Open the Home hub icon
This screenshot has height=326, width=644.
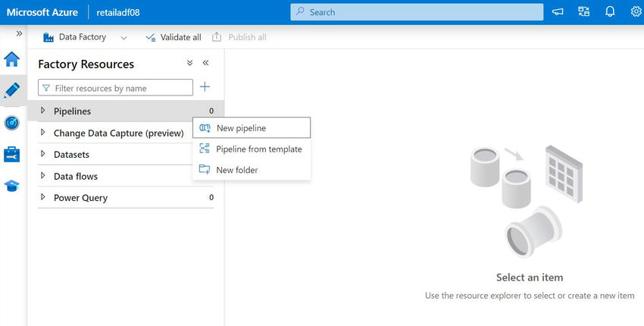(x=12, y=59)
